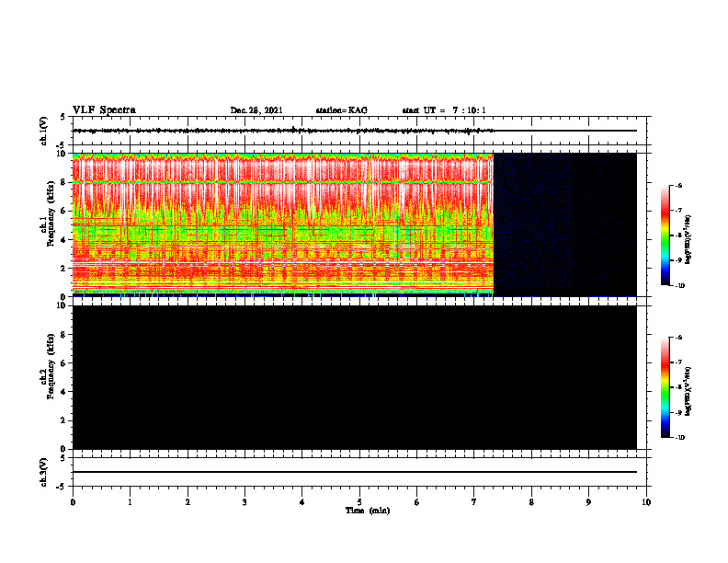Click the ch.1(V) waveform axis label
This screenshot has height=563, width=728.
43,131
